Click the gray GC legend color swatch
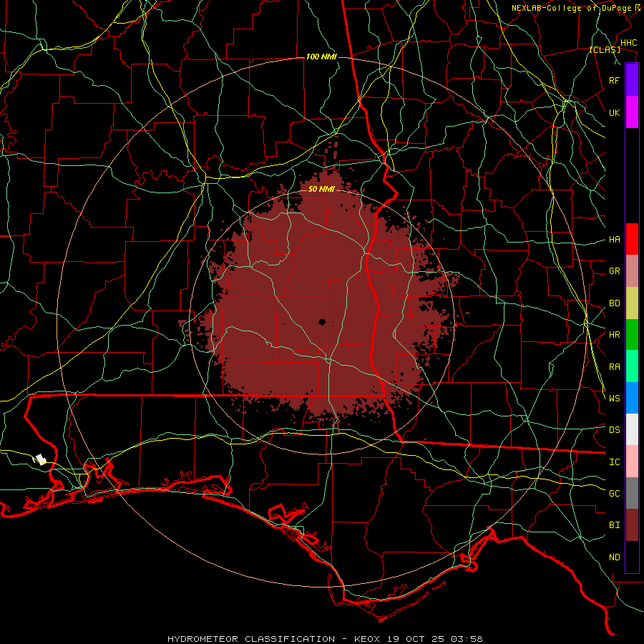Image resolution: width=644 pixels, height=644 pixels. click(632, 493)
